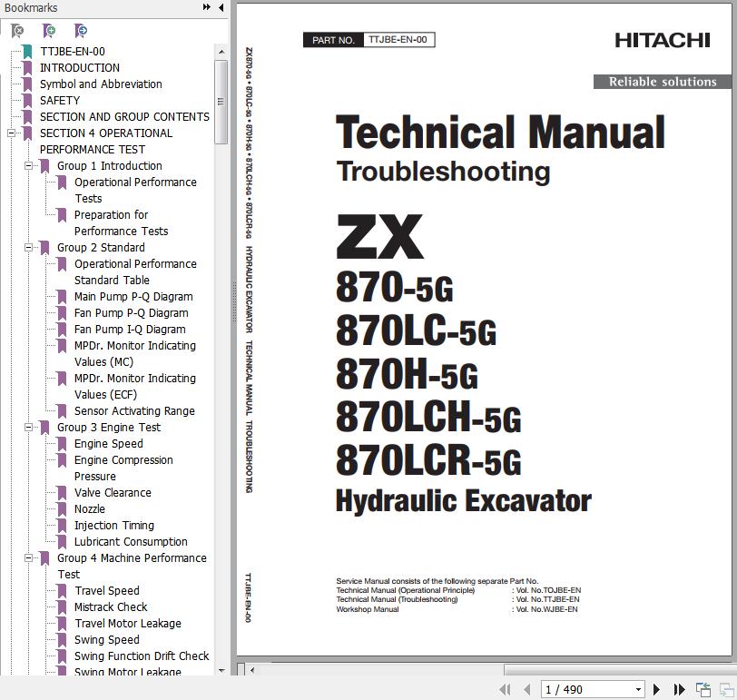This screenshot has width=737, height=700.
Task: Select Injection Timing bookmark
Action: [x=114, y=526]
